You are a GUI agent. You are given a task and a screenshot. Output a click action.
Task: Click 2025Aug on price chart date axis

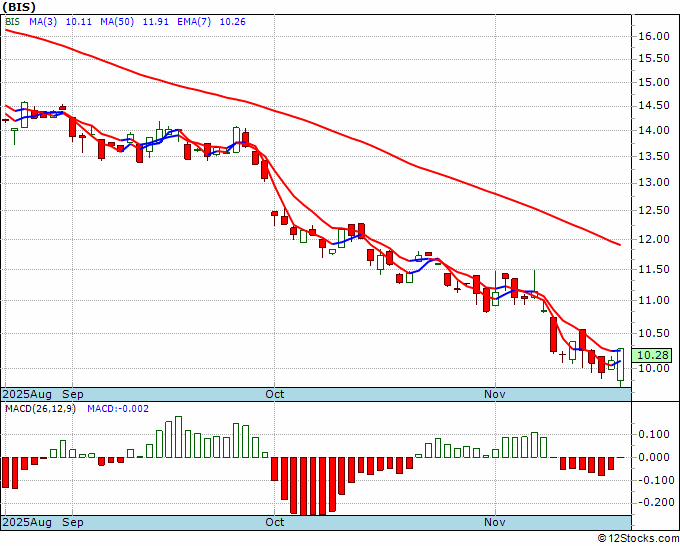tap(27, 394)
